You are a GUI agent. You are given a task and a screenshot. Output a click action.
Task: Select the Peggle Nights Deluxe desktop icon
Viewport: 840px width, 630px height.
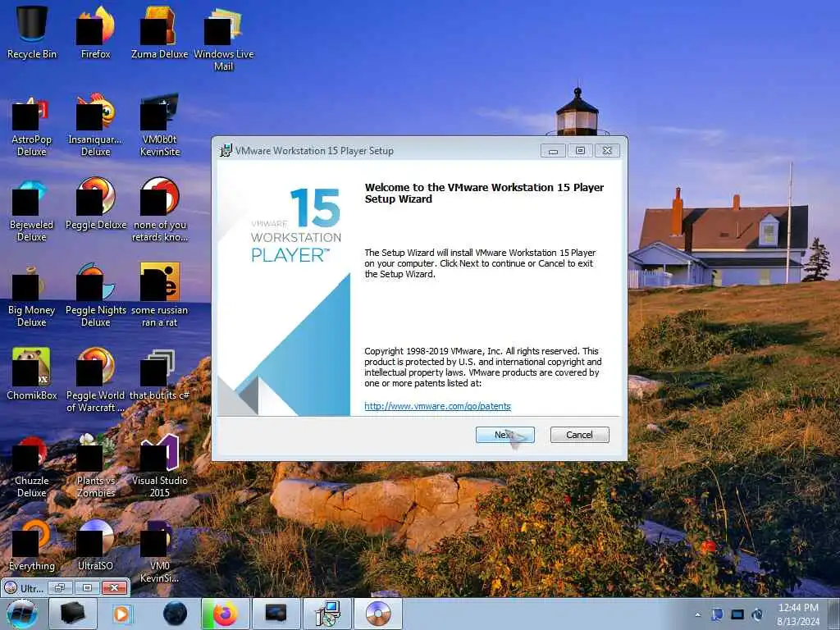pyautogui.click(x=96, y=295)
